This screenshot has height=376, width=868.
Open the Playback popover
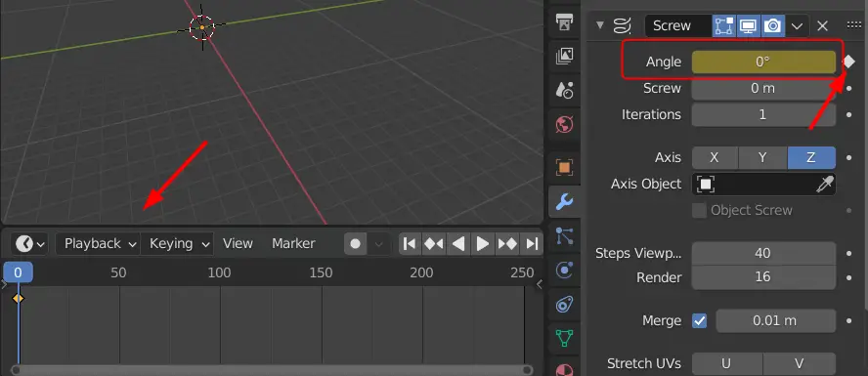pyautogui.click(x=98, y=243)
